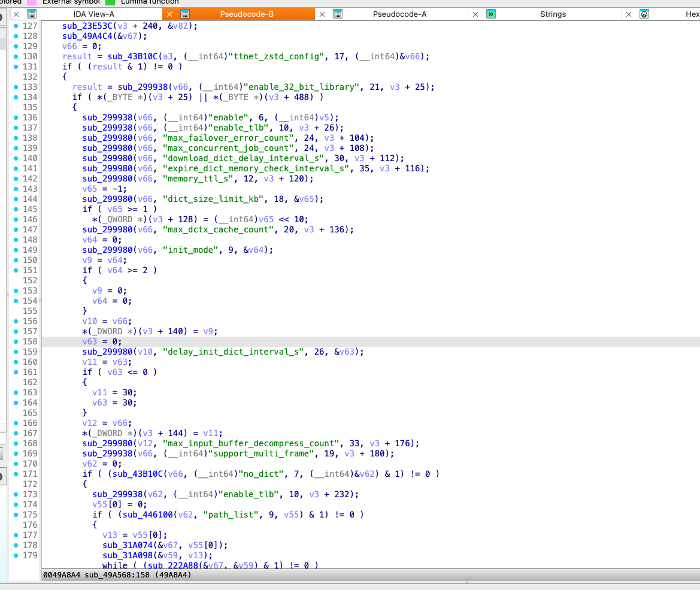Click the Pseudocode-A tab icon

click(338, 14)
